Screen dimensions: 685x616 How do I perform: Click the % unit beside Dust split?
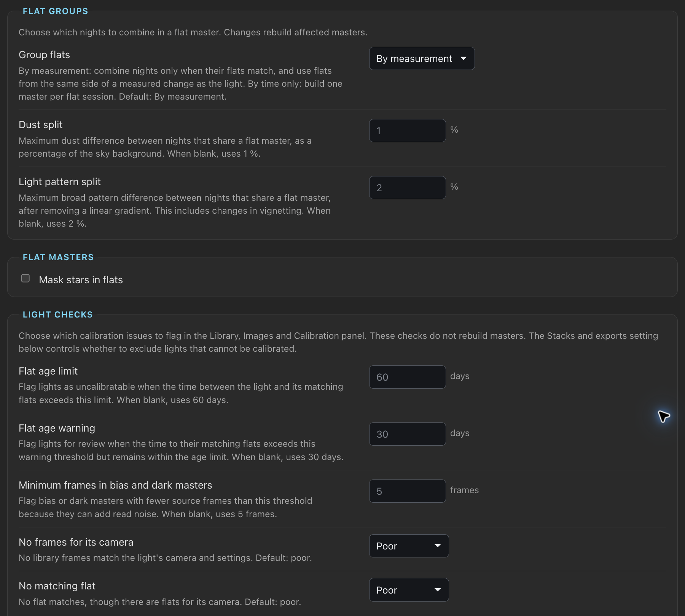(454, 130)
